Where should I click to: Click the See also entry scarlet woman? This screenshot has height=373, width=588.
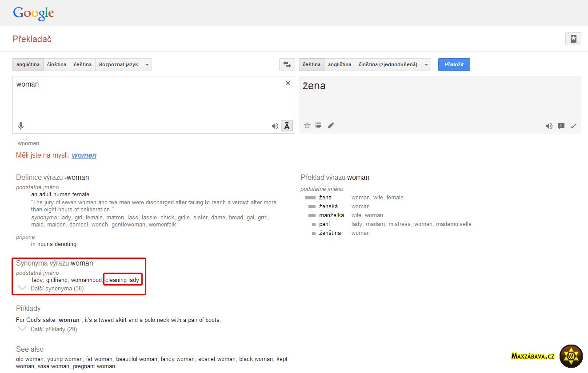click(217, 359)
